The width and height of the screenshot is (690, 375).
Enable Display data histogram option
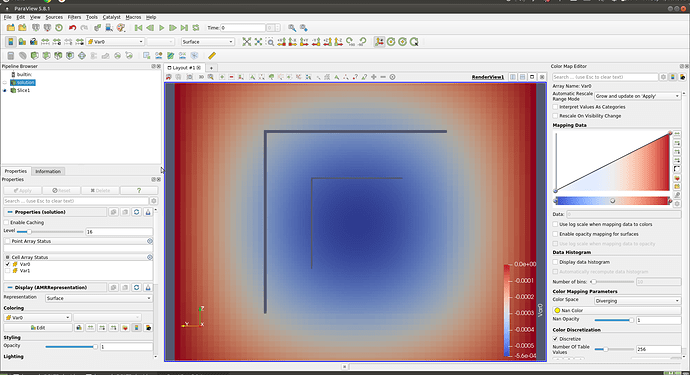(x=555, y=262)
